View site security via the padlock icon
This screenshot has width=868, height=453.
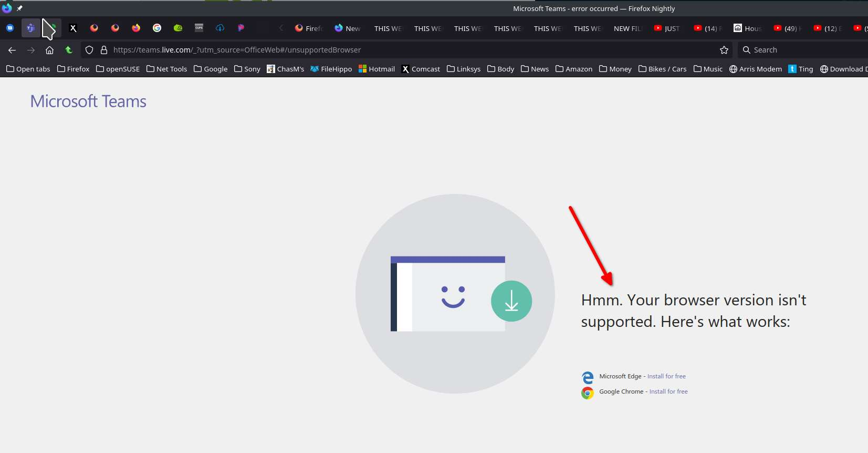tap(104, 50)
